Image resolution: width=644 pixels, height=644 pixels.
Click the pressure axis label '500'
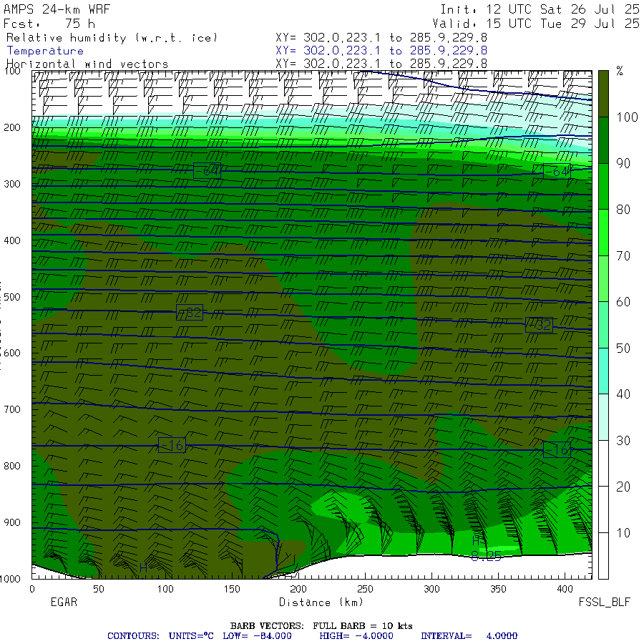(12, 297)
